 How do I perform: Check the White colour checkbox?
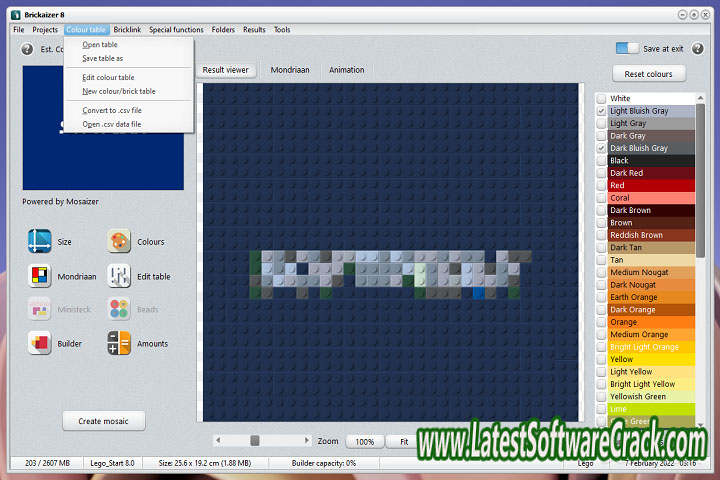point(601,98)
